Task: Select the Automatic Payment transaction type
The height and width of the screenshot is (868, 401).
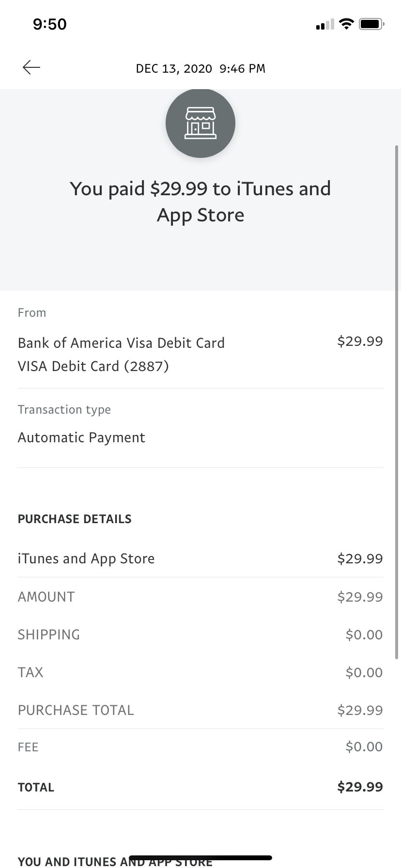Action: pos(81,437)
